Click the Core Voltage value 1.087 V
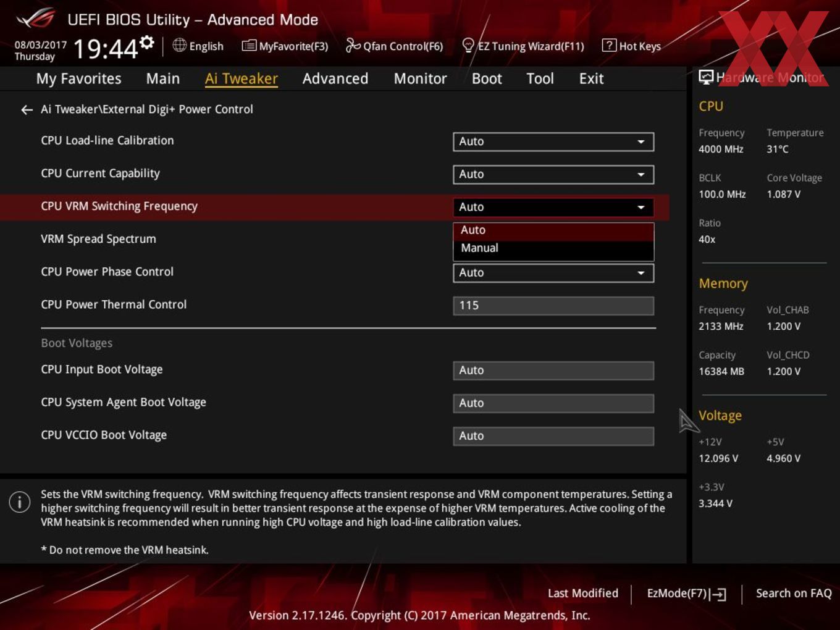 coord(784,194)
